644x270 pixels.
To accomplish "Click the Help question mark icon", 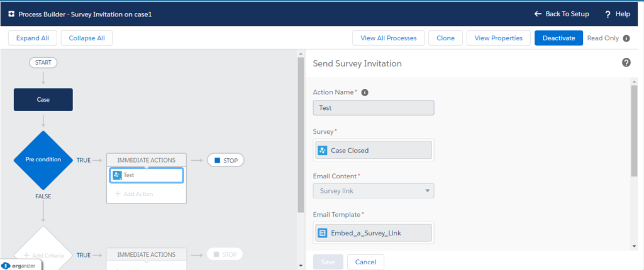I will (609, 14).
